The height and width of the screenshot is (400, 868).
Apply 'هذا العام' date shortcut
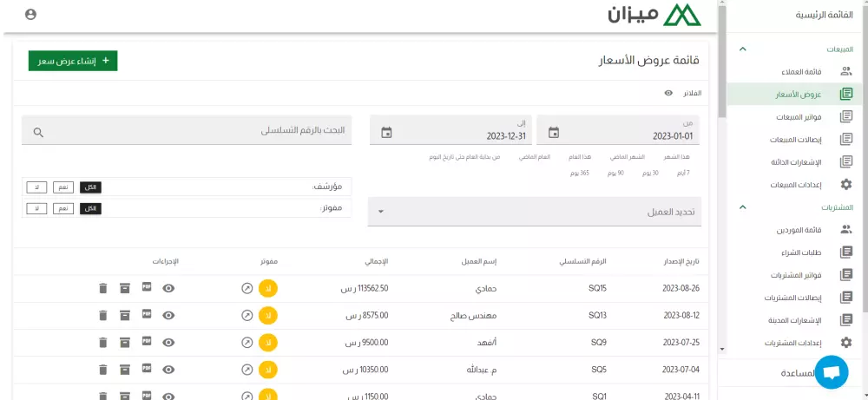[x=580, y=157]
